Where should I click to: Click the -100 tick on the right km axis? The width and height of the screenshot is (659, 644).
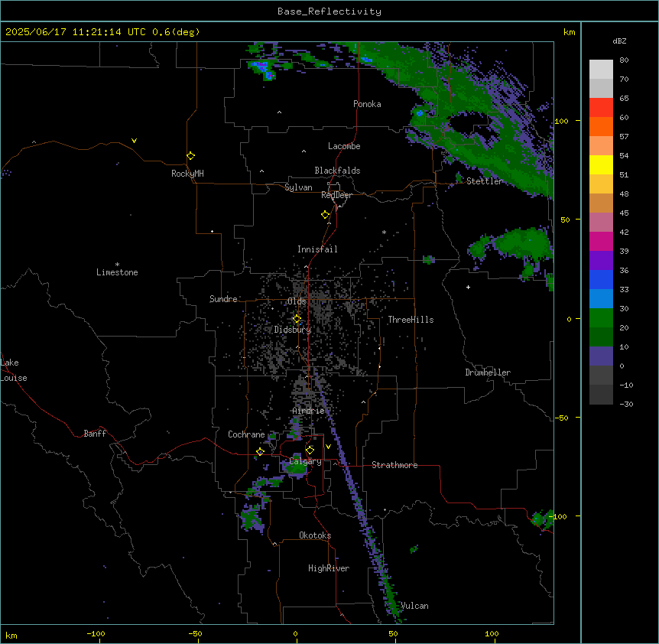tap(560, 516)
